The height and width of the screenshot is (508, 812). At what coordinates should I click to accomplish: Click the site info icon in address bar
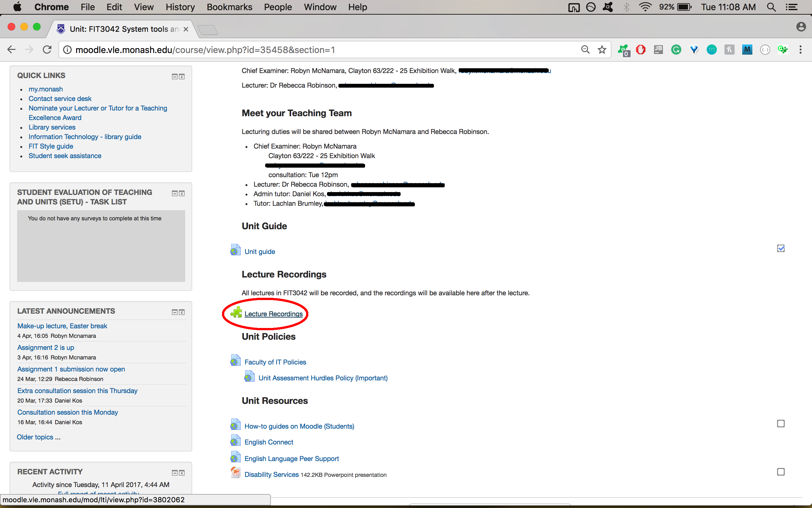point(68,50)
